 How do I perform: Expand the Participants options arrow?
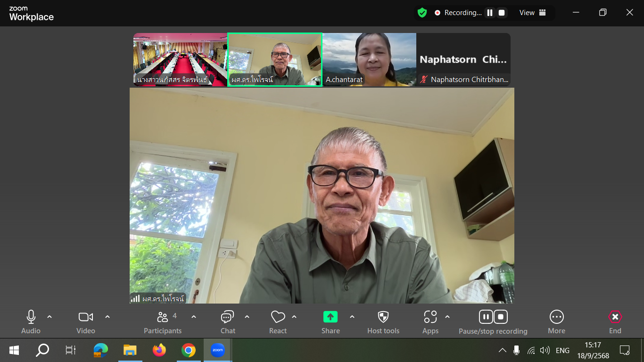[194, 317]
